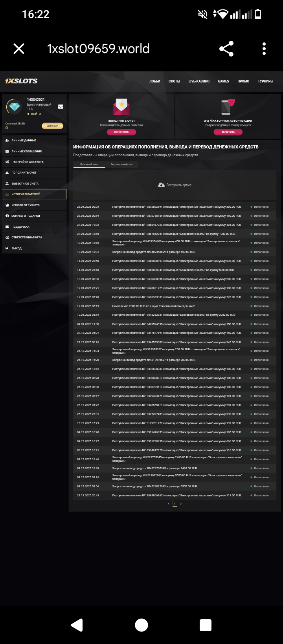Open Вывести со счёта sidebar item

point(34,183)
